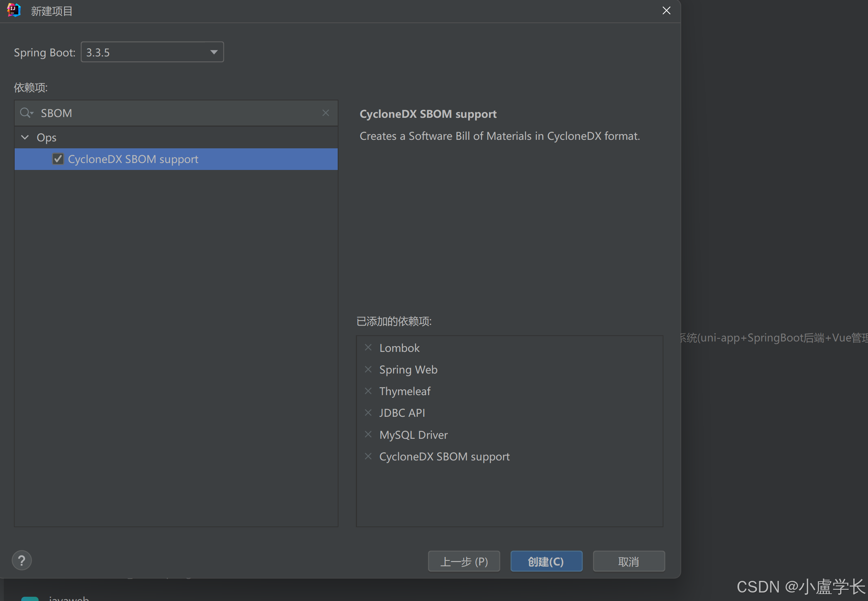Click the 创建(C) create button
868x601 pixels.
(546, 561)
